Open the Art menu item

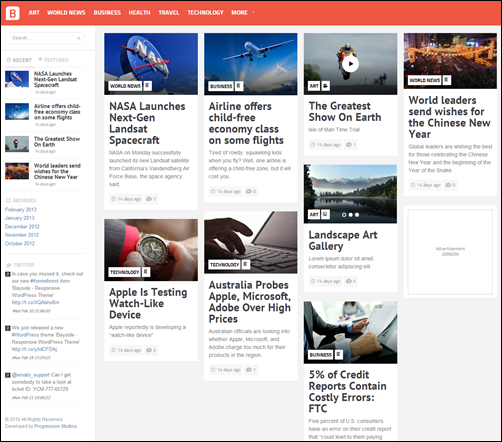pyautogui.click(x=34, y=13)
